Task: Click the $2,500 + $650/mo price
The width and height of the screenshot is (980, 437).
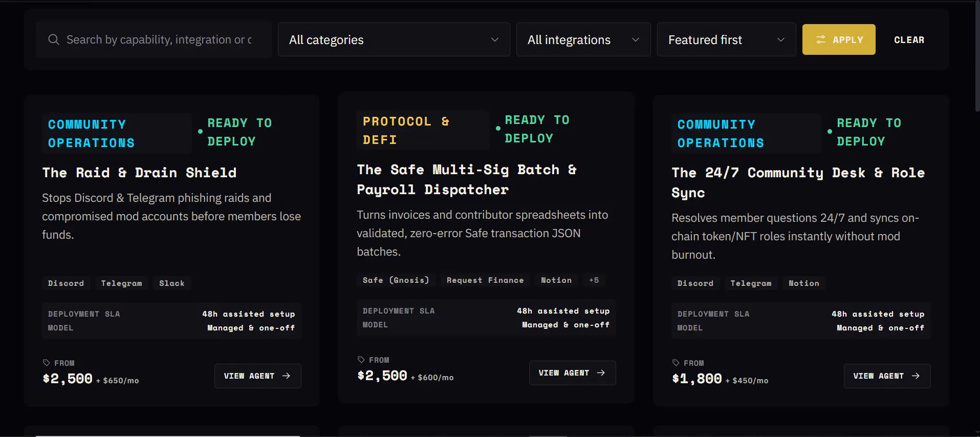Action: click(x=91, y=379)
